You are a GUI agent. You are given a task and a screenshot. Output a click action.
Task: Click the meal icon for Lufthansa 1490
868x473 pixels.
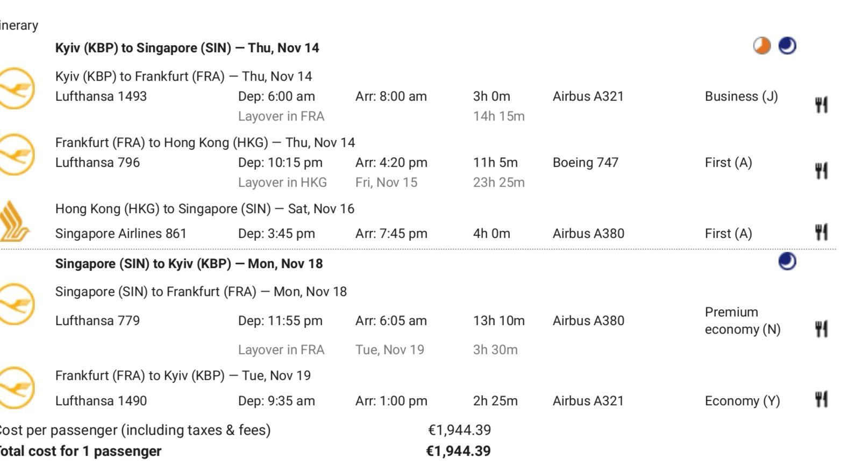pos(821,399)
